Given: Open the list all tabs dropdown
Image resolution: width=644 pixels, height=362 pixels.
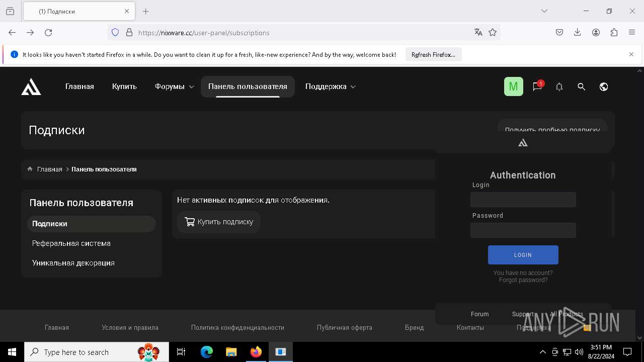Looking at the screenshot, I should pos(544,11).
